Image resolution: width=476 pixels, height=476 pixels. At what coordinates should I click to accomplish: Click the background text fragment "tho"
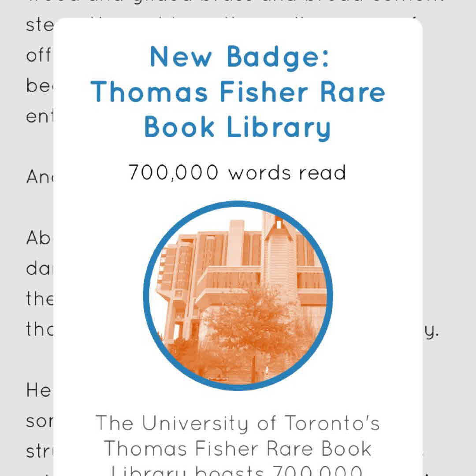(40, 330)
